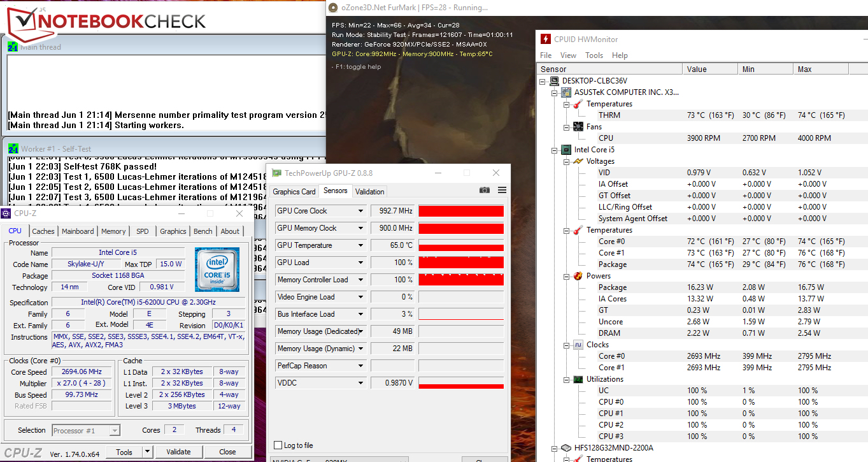Open the VDDC sensor dropdown

click(360, 383)
